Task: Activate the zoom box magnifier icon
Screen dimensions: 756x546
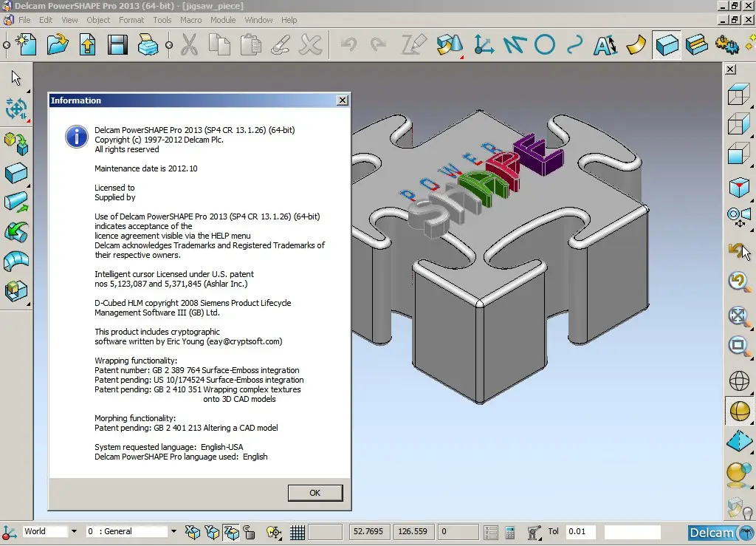Action: click(x=738, y=346)
